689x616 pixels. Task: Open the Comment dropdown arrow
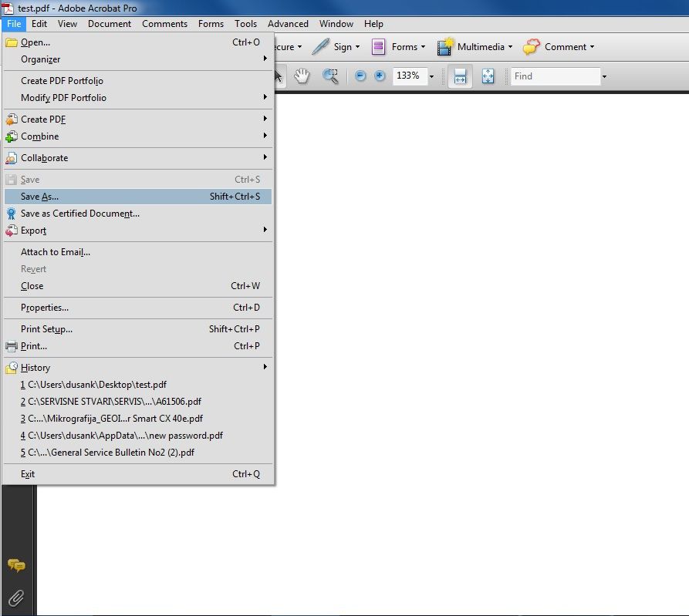tap(592, 46)
